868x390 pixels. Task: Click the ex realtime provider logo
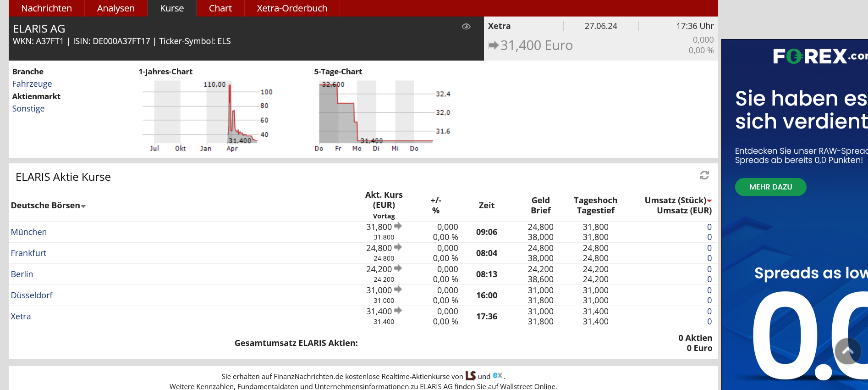[497, 376]
